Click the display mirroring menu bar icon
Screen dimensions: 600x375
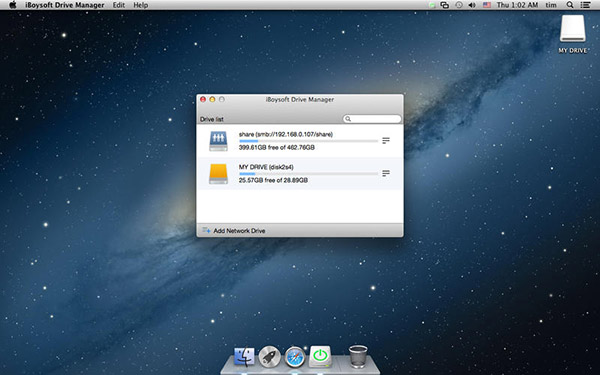click(x=444, y=5)
